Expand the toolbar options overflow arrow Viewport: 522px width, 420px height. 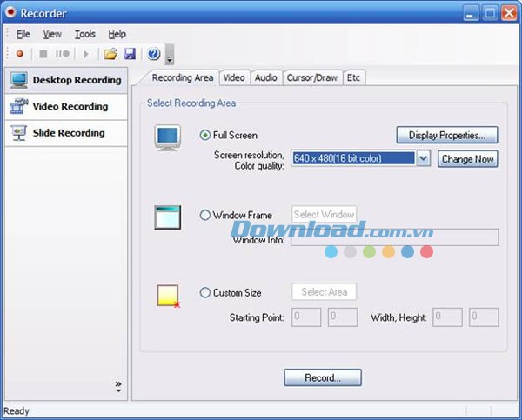(170, 58)
